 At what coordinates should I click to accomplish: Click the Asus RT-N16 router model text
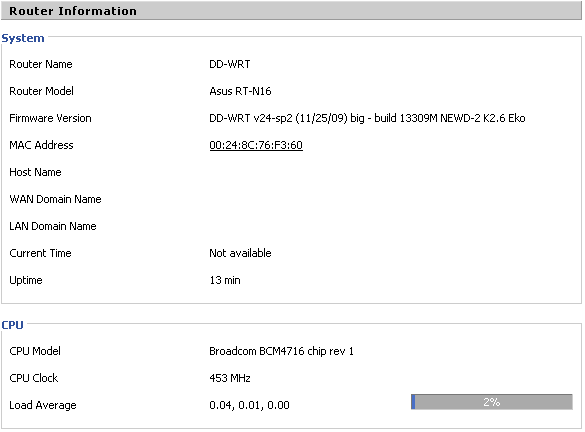tap(240, 91)
